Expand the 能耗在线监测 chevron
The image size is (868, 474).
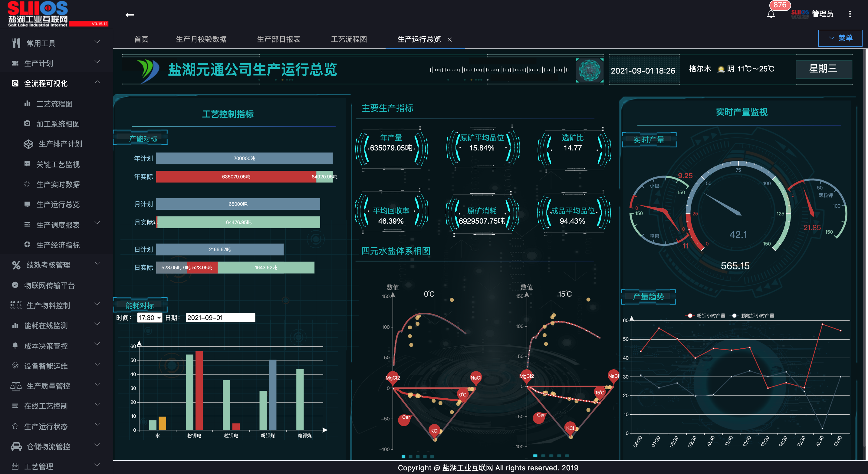97,324
